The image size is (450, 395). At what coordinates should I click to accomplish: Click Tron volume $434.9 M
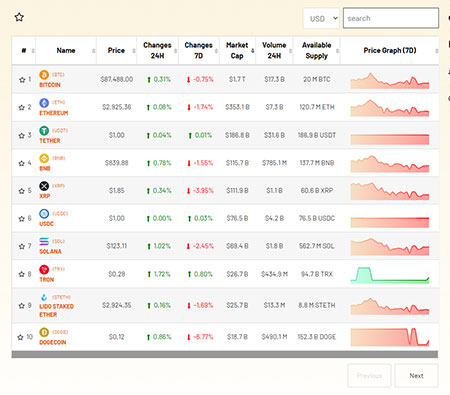pos(274,274)
